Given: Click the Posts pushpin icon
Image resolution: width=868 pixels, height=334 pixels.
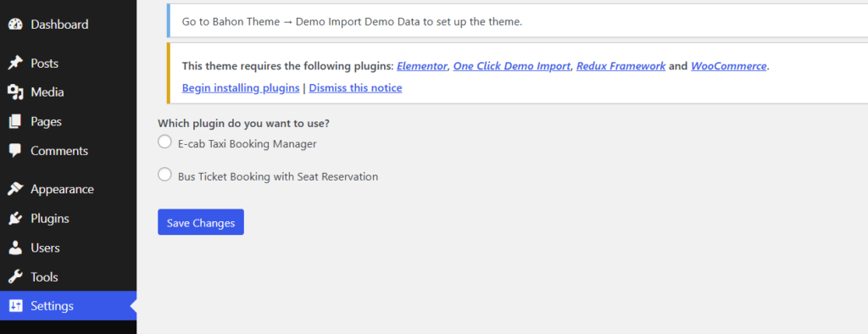Looking at the screenshot, I should coord(15,63).
